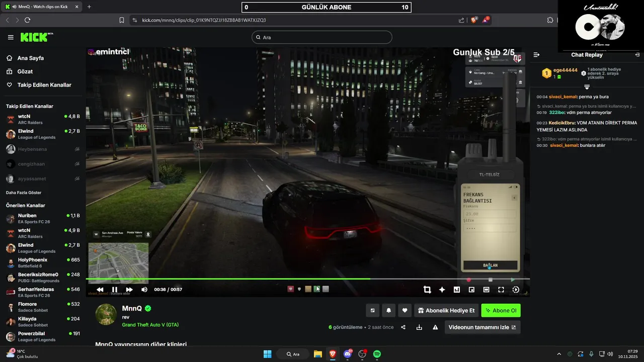Share the clip via share icon

tap(403, 327)
